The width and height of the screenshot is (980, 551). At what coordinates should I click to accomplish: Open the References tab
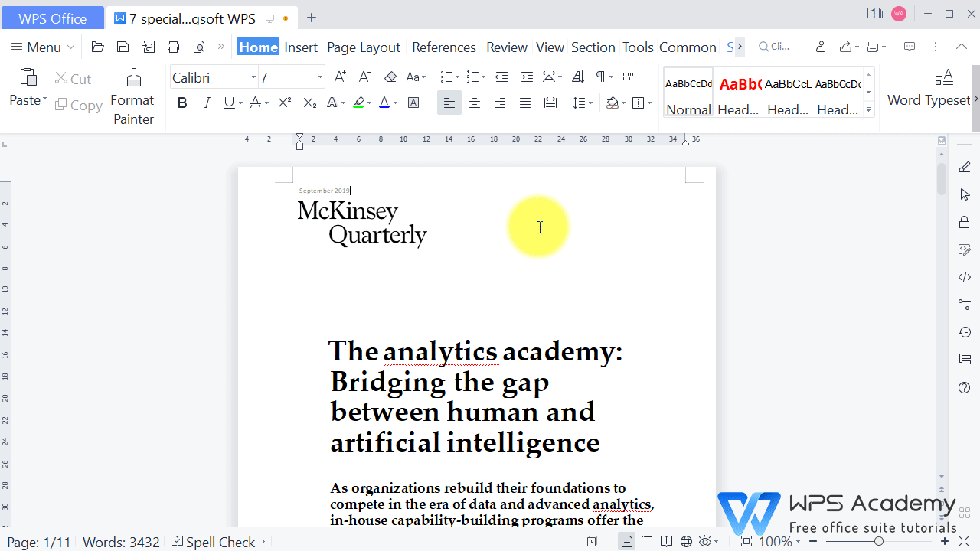[444, 47]
